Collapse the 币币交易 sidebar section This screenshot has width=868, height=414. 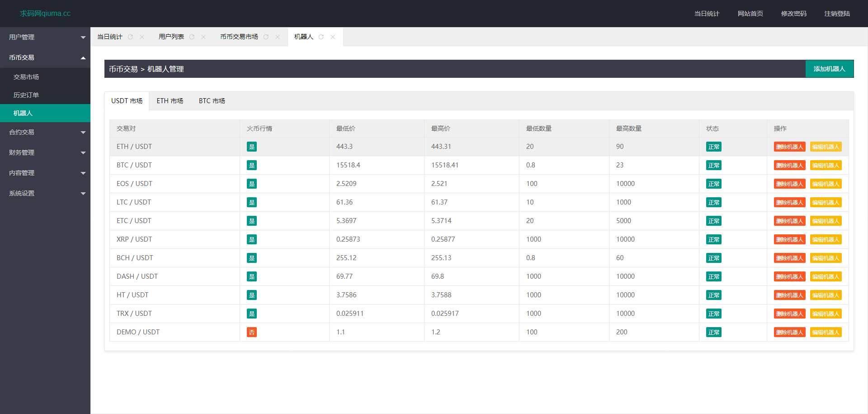(45, 57)
